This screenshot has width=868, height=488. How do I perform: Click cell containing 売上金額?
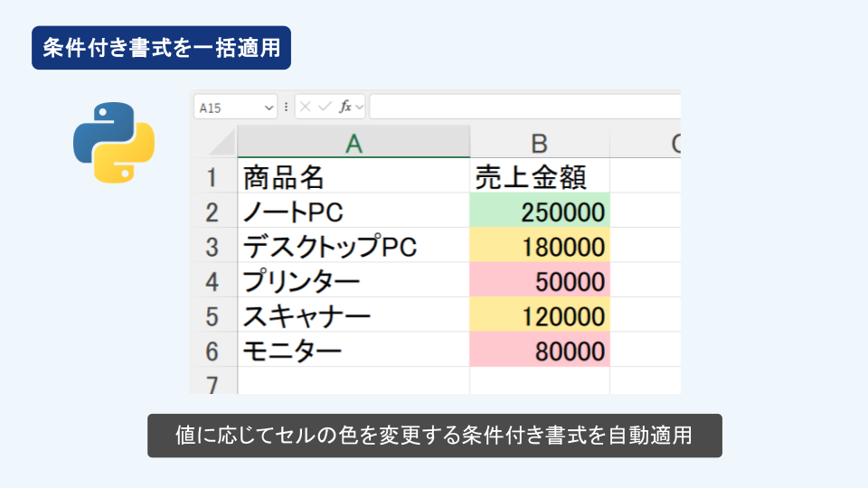click(540, 176)
